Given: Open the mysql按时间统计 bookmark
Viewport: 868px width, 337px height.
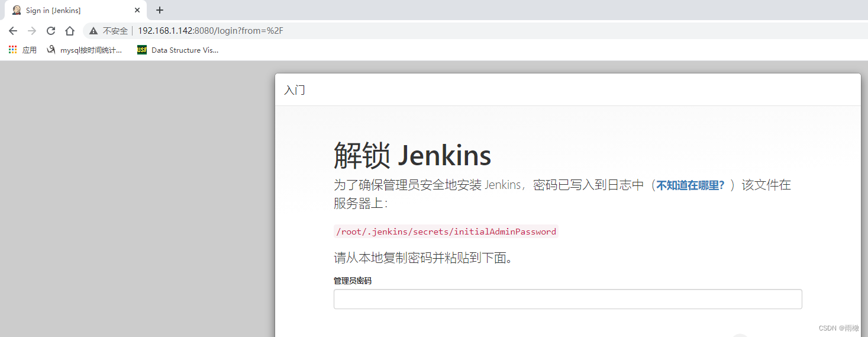Looking at the screenshot, I should (x=84, y=50).
